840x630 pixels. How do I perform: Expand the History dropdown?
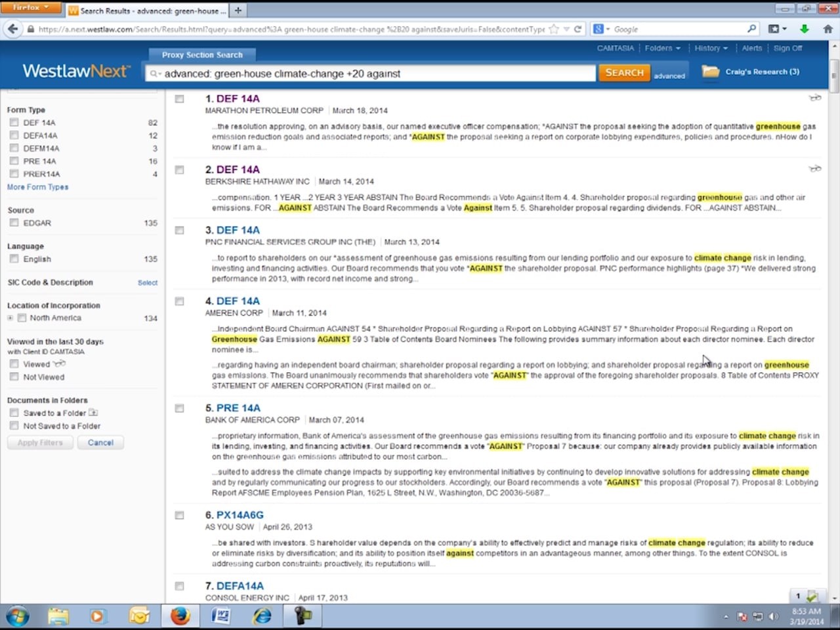point(711,48)
